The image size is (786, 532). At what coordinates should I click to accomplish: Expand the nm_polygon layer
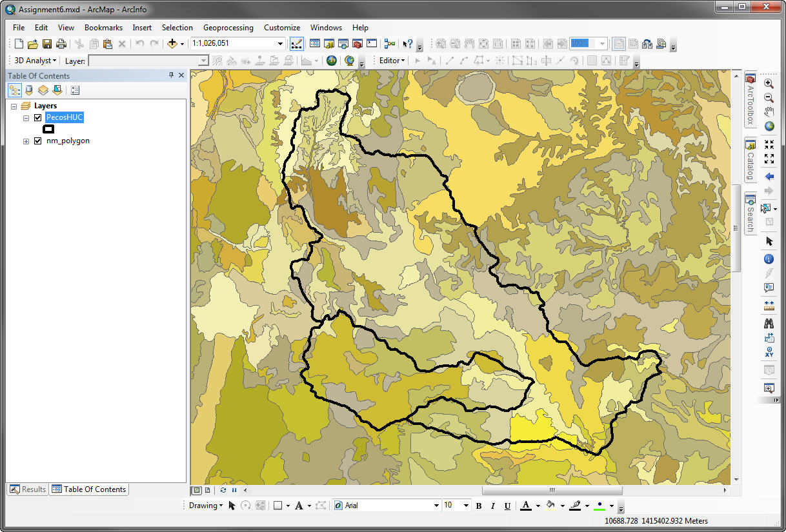(26, 141)
